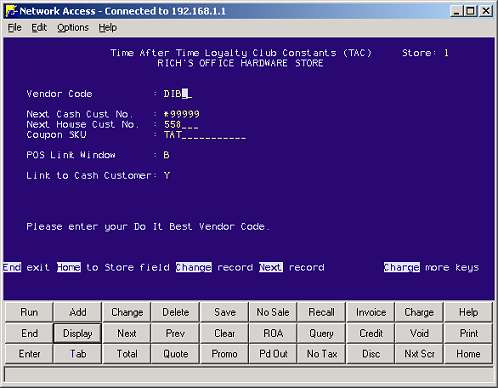Viewport: 498px width, 388px height.
Task: Maximize the Network Access window
Action: pos(471,11)
